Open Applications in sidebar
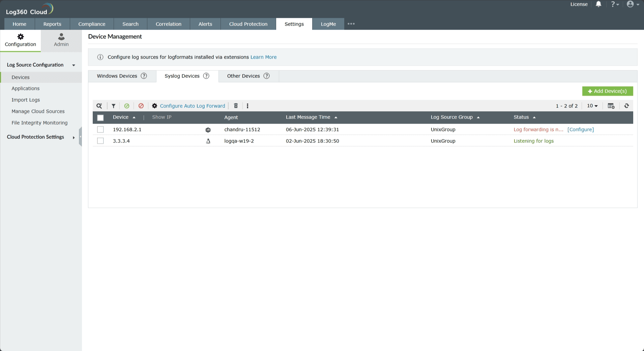 point(26,88)
